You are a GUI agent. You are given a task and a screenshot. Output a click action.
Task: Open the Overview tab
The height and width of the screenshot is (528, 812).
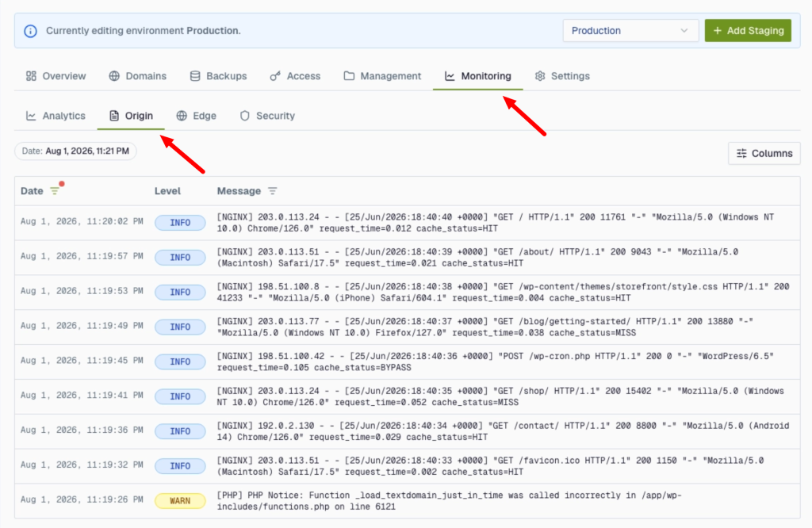click(56, 76)
